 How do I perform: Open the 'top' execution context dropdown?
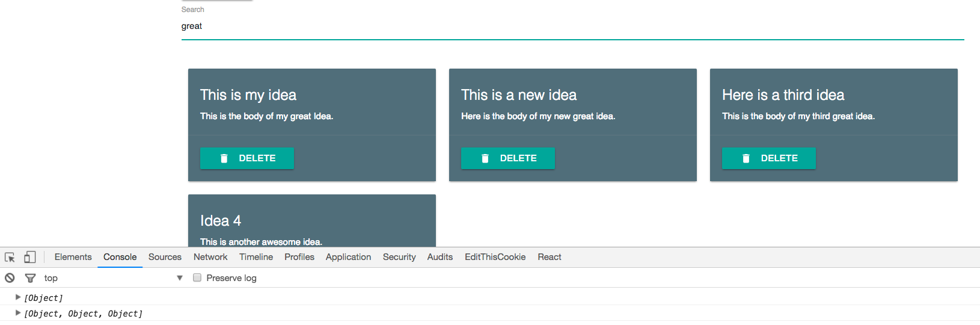113,277
